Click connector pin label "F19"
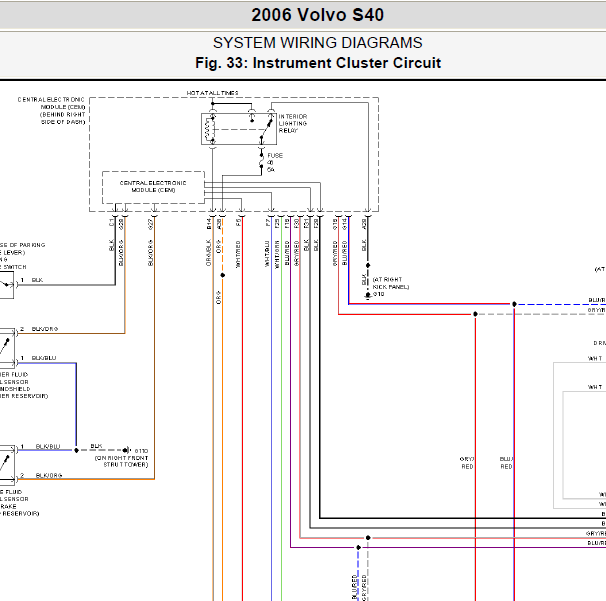This screenshot has width=606, height=601. pyautogui.click(x=287, y=223)
